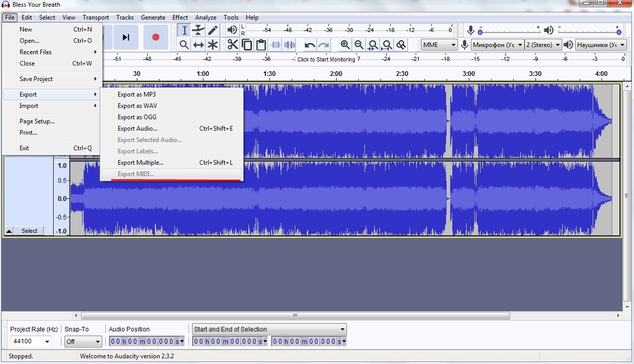The width and height of the screenshot is (634, 364).
Task: Click New in the File menu
Action: (x=52, y=29)
